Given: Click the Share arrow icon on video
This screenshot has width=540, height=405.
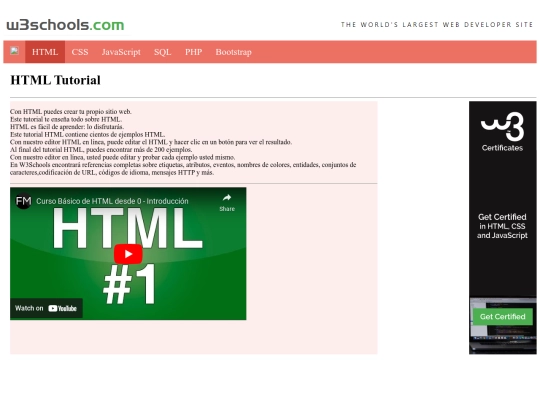Looking at the screenshot, I should pos(227,198).
